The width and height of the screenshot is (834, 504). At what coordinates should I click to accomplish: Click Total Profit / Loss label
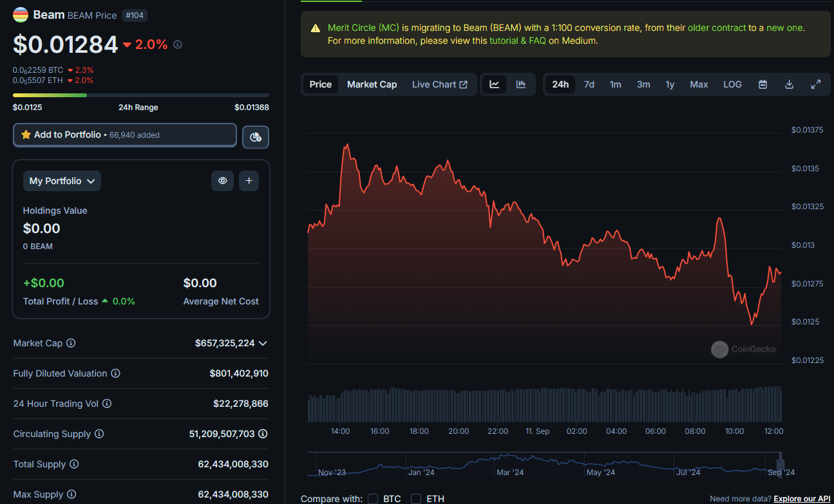(61, 301)
